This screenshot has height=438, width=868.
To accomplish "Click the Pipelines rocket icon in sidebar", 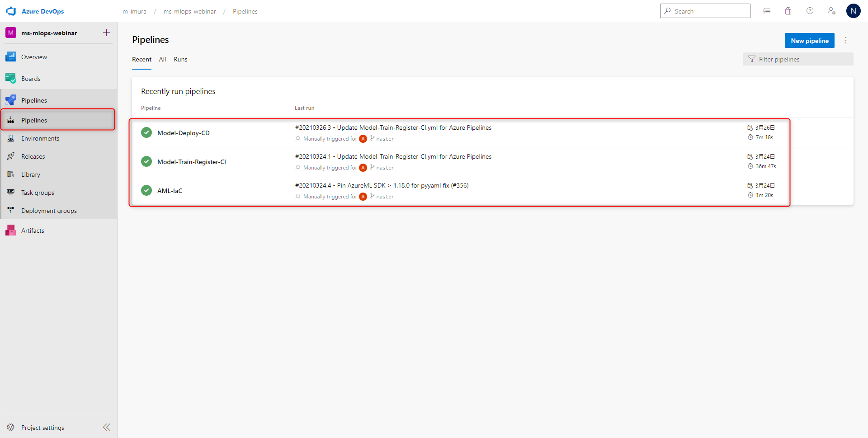I will coord(11,100).
